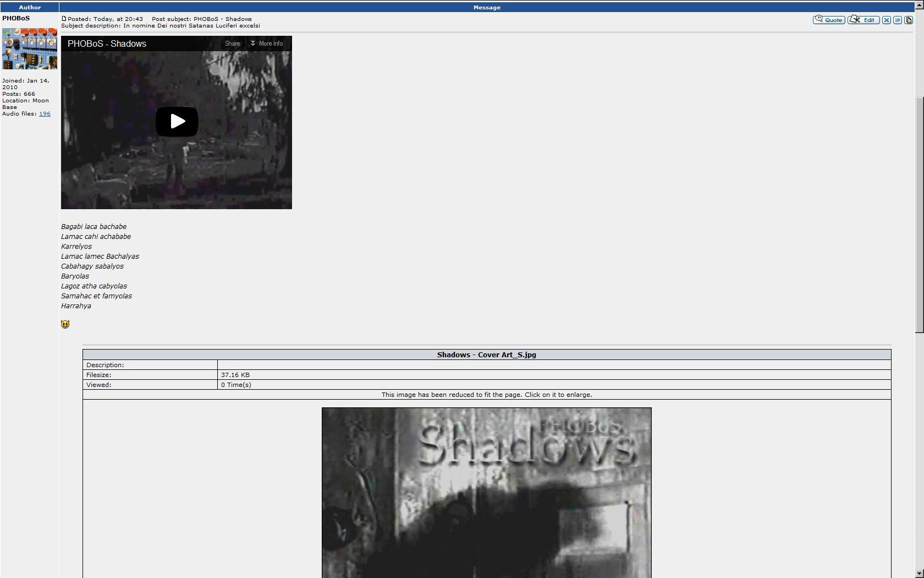Screen dimensions: 924x578
Task: Click the 'Author' column header
Action: [x=30, y=7]
